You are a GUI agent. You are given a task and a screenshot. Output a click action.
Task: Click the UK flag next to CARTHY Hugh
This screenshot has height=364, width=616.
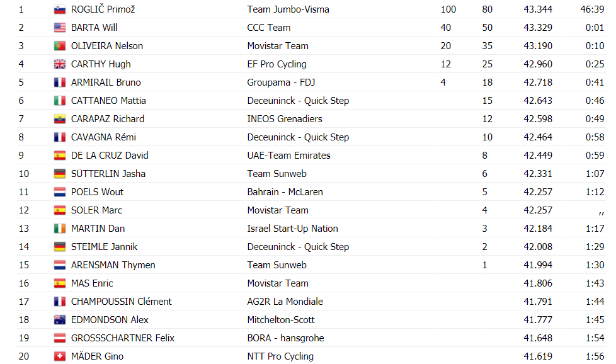point(60,64)
